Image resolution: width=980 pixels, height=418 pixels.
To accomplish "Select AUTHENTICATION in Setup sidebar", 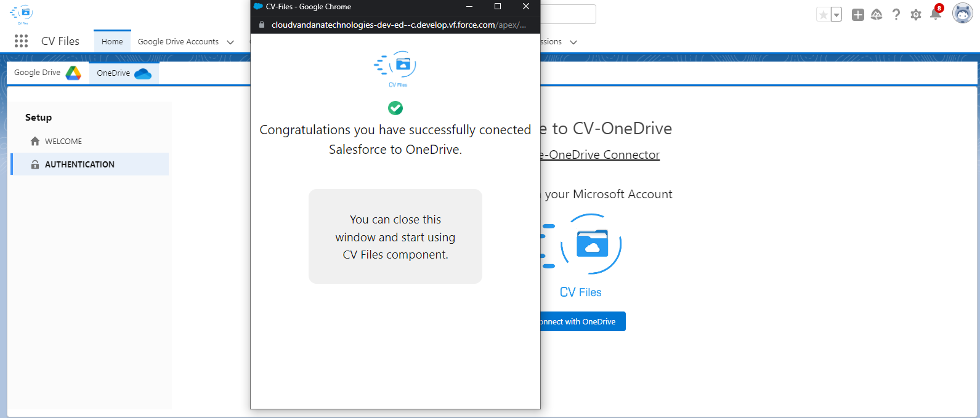I will coord(90,164).
